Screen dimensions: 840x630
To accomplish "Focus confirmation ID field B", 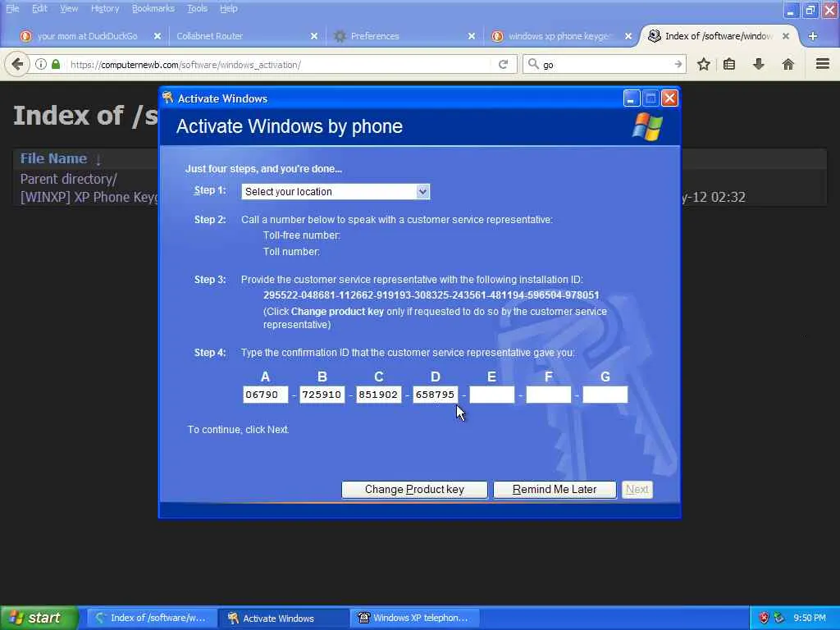I will click(x=322, y=395).
